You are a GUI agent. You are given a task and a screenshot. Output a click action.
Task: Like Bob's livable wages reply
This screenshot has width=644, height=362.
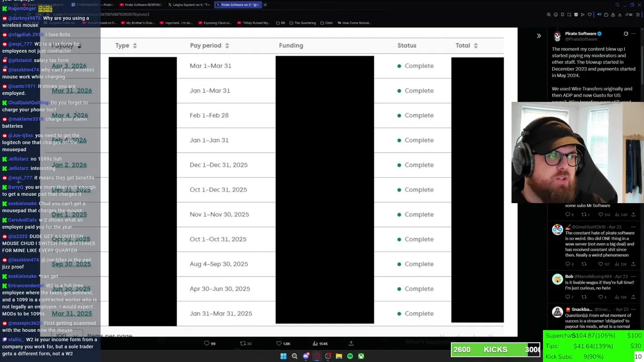(x=602, y=297)
